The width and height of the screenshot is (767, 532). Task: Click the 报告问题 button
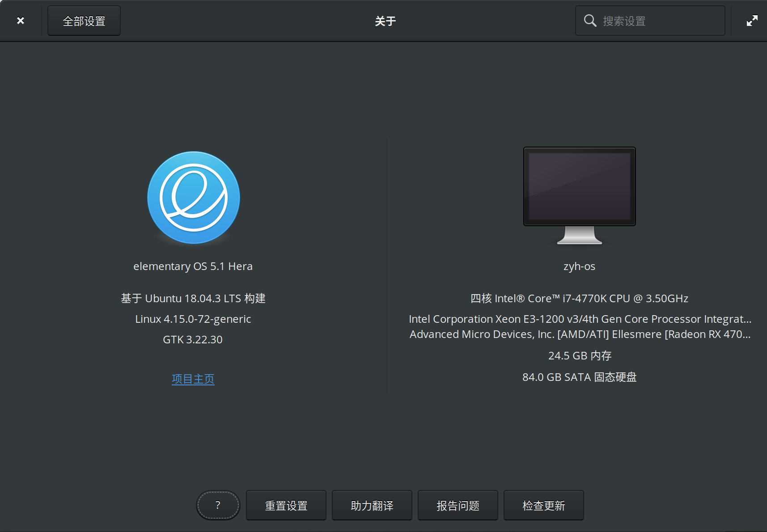[458, 505]
